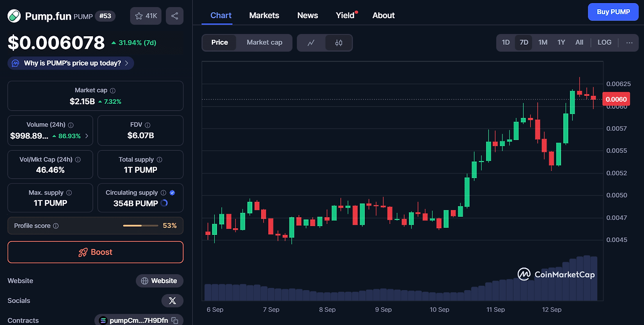Click info icon next to Market cap

coord(113,91)
